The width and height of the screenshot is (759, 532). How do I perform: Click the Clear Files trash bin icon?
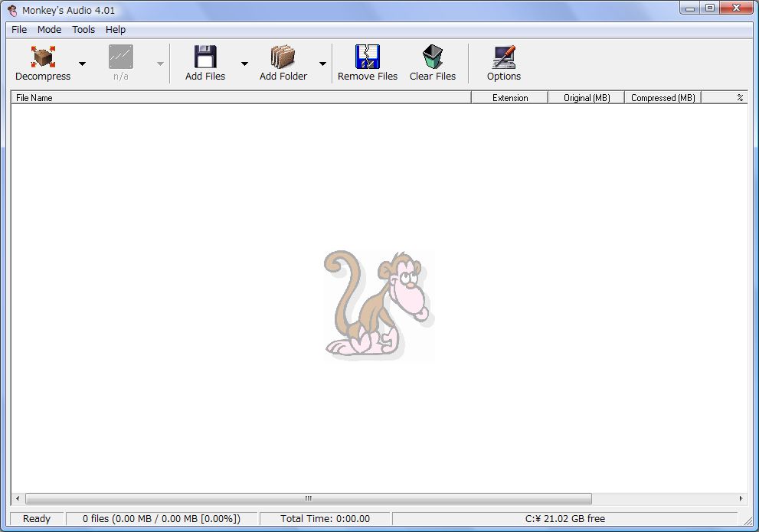click(x=432, y=57)
